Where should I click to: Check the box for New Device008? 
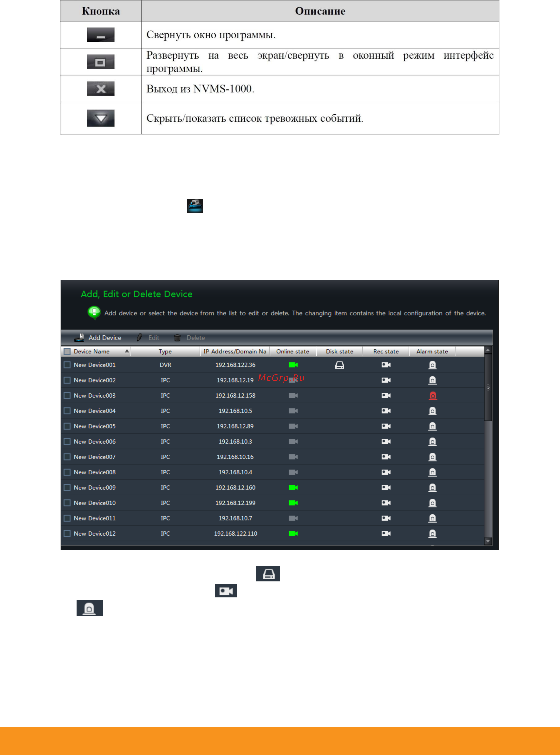pos(67,472)
